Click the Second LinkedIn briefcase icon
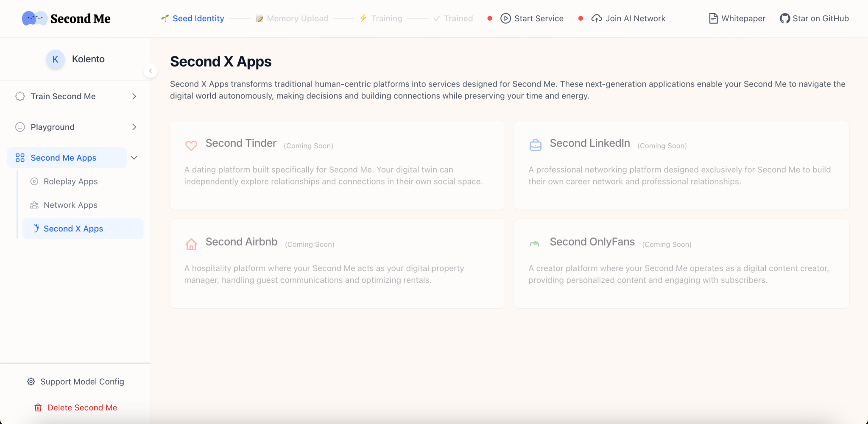868x424 pixels. pyautogui.click(x=536, y=145)
